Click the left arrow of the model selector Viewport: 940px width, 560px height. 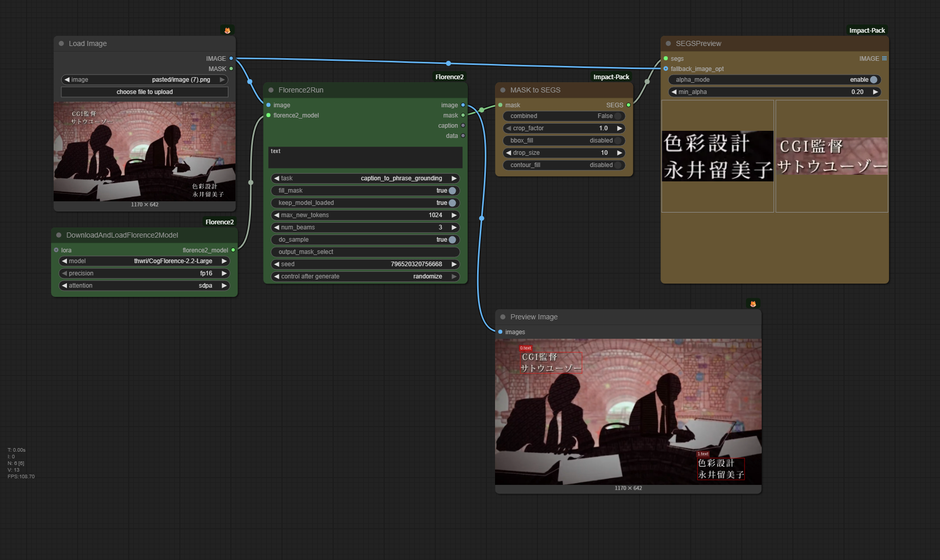click(64, 261)
